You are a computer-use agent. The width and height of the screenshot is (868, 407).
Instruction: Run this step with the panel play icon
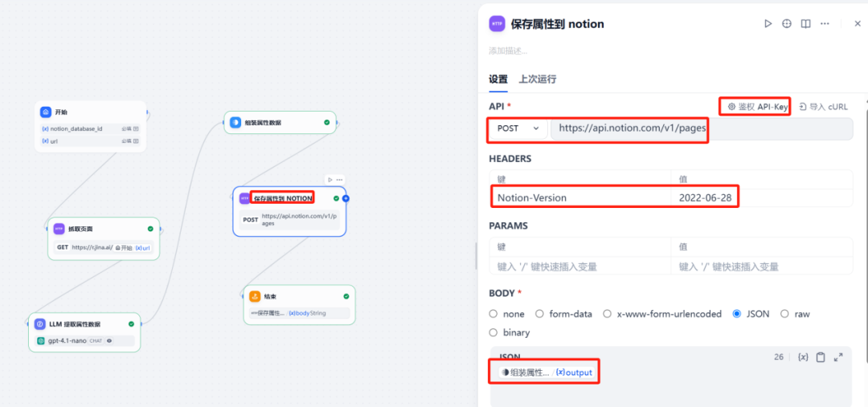tap(768, 24)
